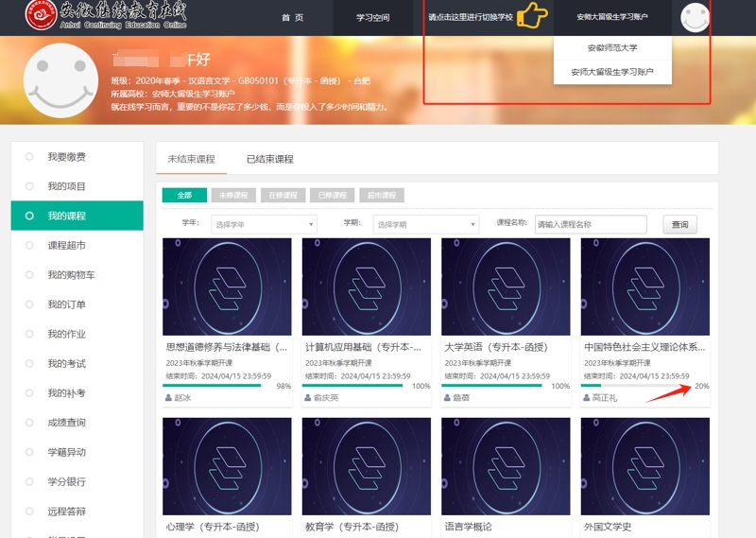Viewport: 756px width, 538px height.
Task: Open 学习空间 in the top navigation
Action: point(372,17)
